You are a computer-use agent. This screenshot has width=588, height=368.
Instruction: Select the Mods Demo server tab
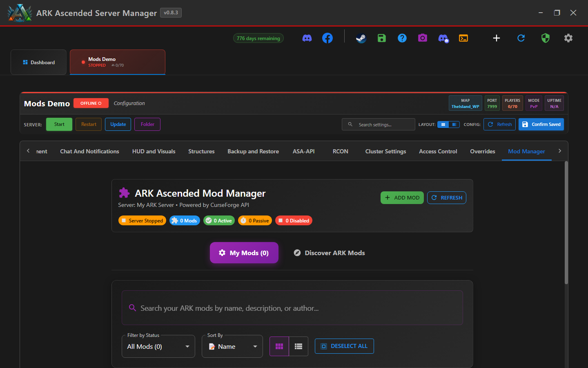coord(118,62)
